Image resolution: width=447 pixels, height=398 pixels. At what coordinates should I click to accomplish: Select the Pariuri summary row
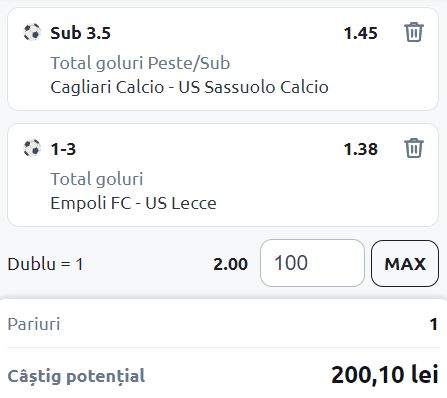click(223, 324)
